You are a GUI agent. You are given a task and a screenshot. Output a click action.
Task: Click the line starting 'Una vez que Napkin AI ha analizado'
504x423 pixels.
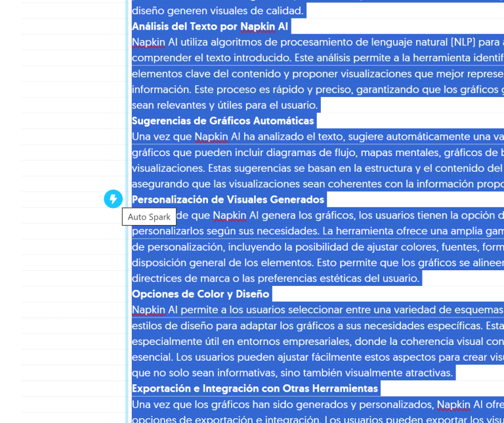tap(318, 136)
